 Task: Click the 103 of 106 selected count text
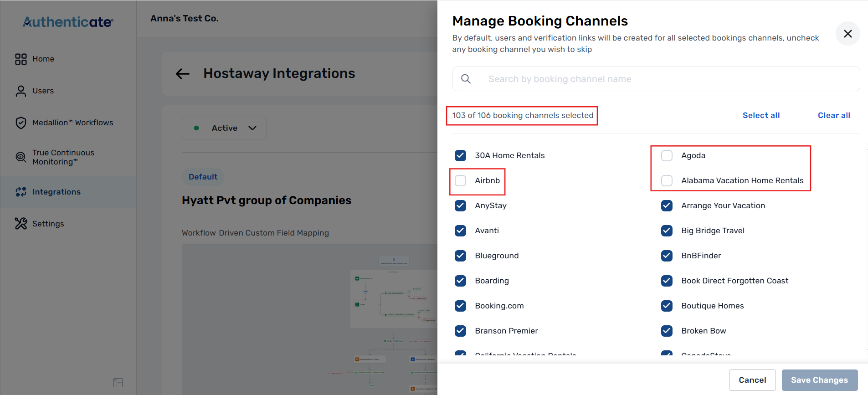point(523,115)
